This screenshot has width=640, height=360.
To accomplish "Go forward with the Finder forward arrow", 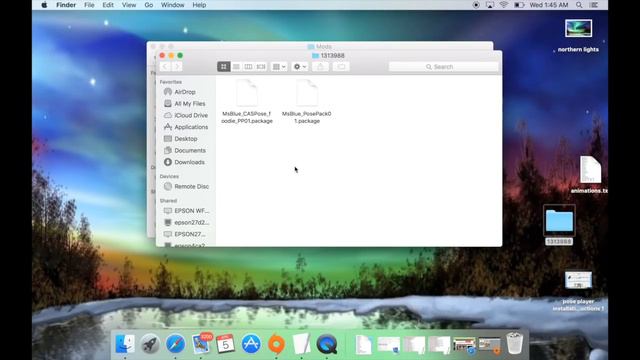I will coord(177,67).
